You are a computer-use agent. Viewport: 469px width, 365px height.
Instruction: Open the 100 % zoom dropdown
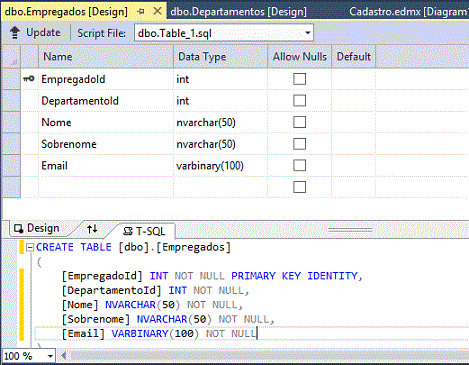[x=50, y=356]
